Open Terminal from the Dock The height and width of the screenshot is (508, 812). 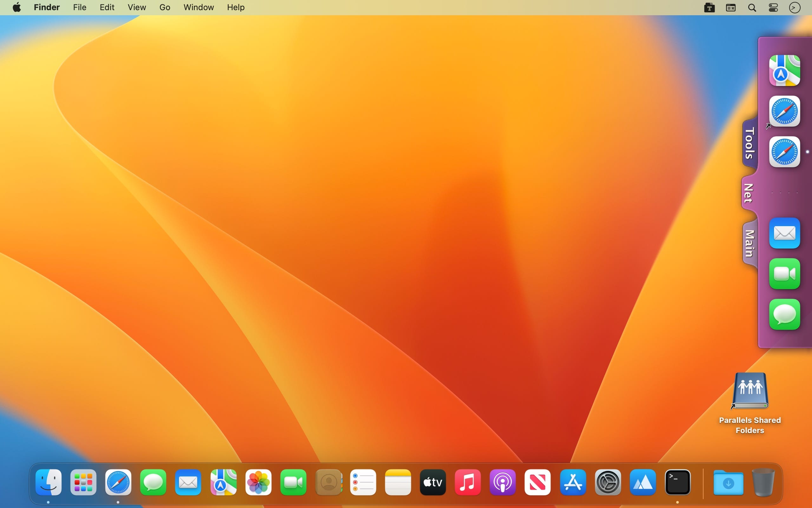(678, 482)
